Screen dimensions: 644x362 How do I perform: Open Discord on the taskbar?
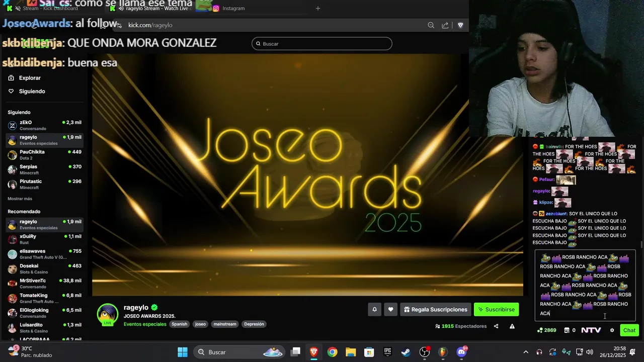[461, 352]
